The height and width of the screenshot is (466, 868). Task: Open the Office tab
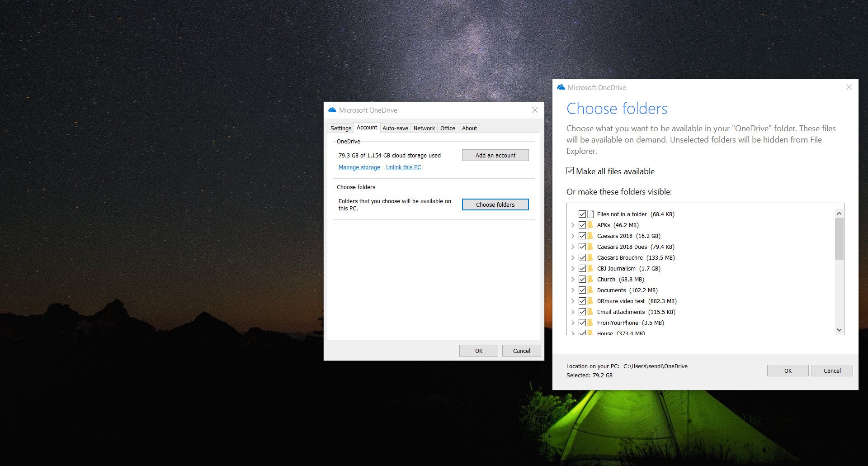[x=448, y=128]
